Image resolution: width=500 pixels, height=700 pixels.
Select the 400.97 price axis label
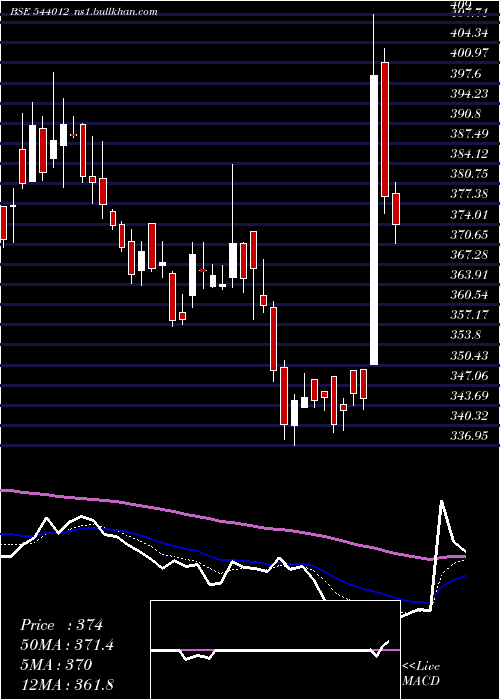[x=468, y=53]
